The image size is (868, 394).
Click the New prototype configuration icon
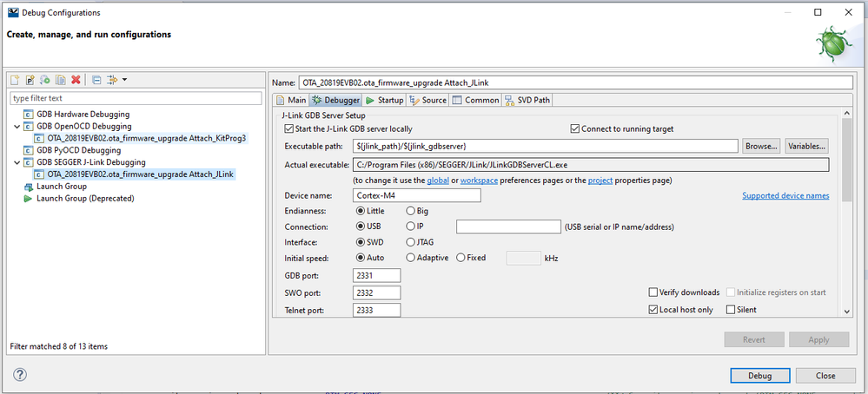pos(30,80)
